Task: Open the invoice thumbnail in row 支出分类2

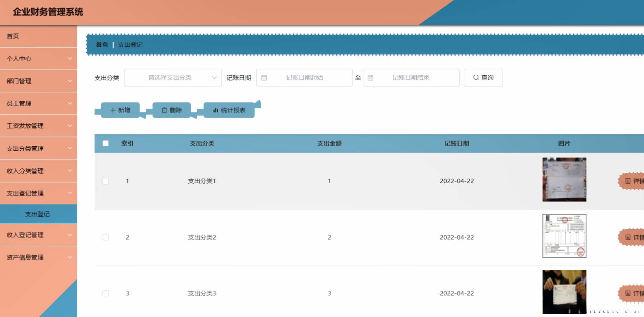Action: [564, 236]
